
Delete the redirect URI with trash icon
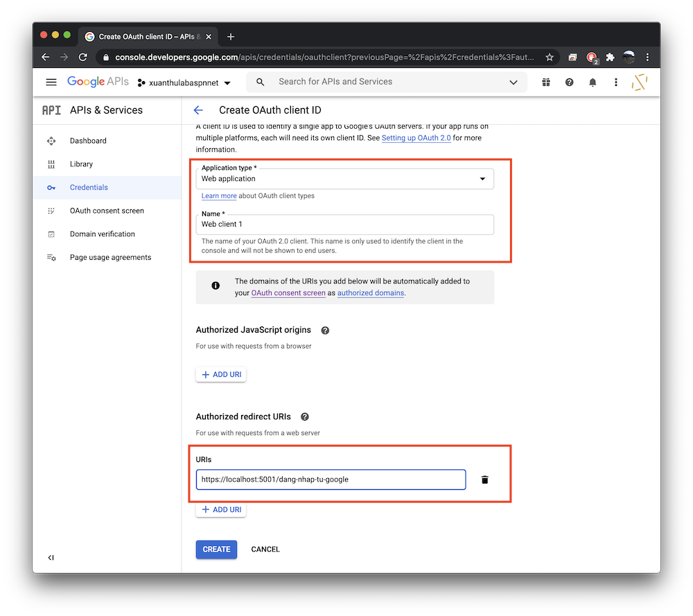tap(485, 479)
